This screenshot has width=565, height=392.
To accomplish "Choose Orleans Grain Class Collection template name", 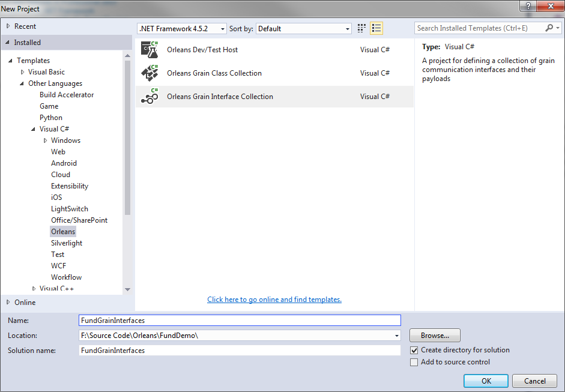I will point(214,73).
